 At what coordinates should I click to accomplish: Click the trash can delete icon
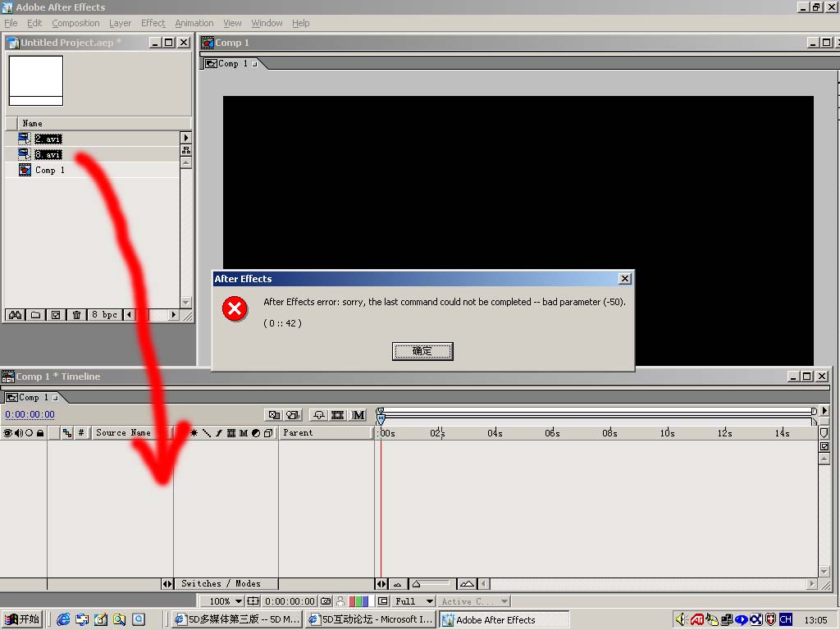[x=76, y=315]
